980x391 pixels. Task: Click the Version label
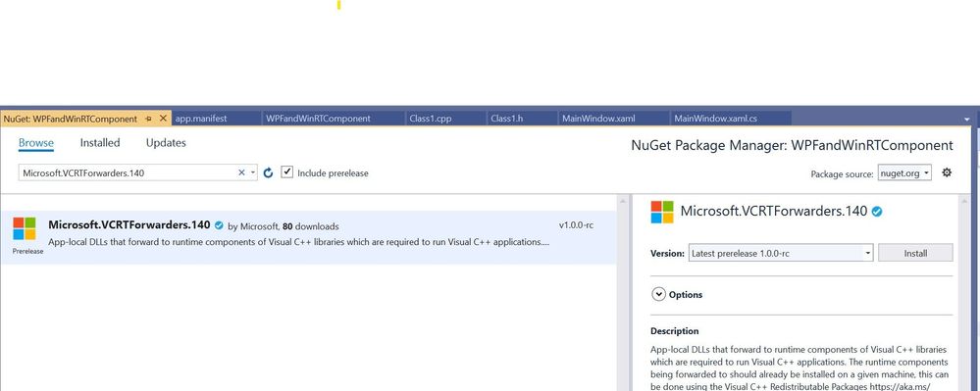667,254
